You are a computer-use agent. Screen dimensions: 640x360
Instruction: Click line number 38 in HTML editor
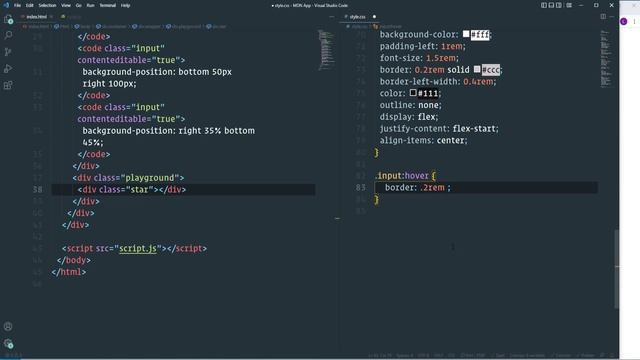pyautogui.click(x=38, y=189)
